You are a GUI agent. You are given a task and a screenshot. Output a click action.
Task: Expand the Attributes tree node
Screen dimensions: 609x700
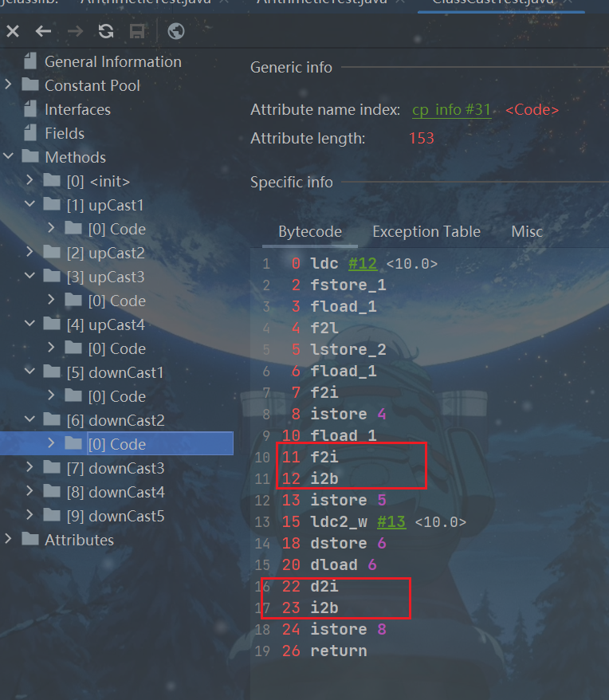point(9,540)
